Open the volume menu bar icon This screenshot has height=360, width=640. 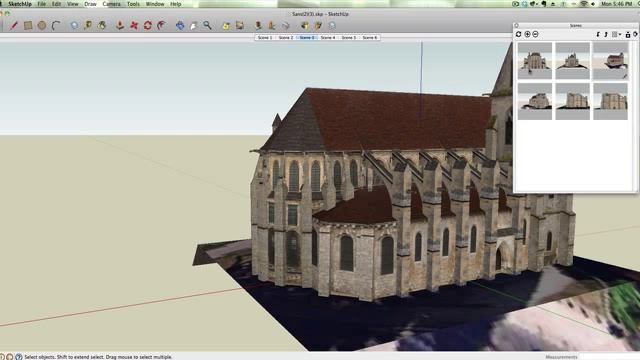click(593, 4)
